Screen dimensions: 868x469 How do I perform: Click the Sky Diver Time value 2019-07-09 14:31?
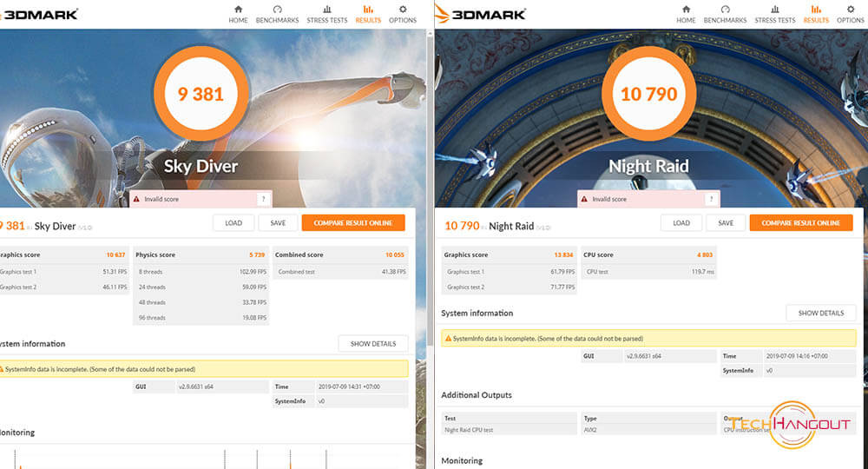(349, 386)
